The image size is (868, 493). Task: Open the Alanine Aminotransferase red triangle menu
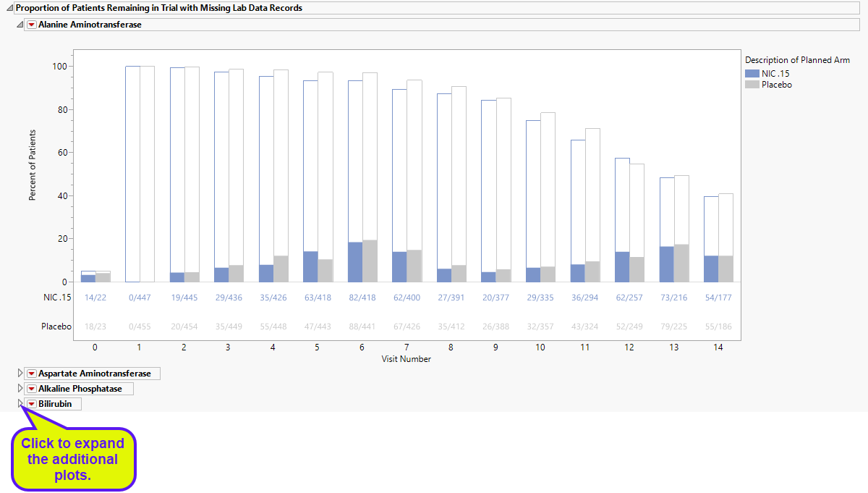(x=31, y=25)
